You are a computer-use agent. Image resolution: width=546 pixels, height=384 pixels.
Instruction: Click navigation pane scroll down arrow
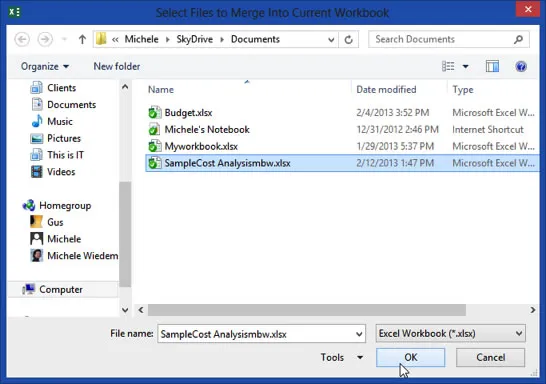[x=125, y=309]
